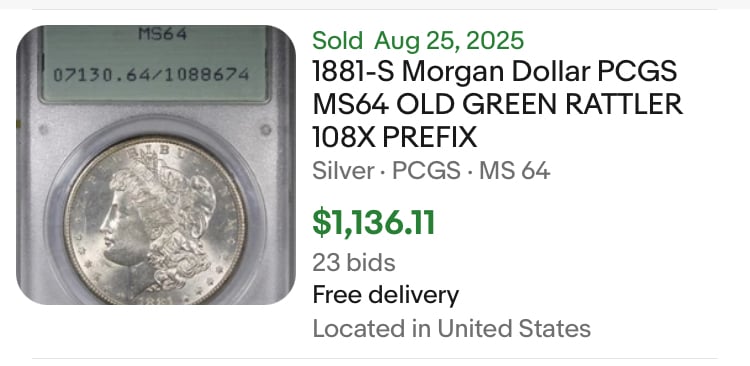This screenshot has height=366, width=750.
Task: Click the word 'Sold' in green
Action: [338, 41]
